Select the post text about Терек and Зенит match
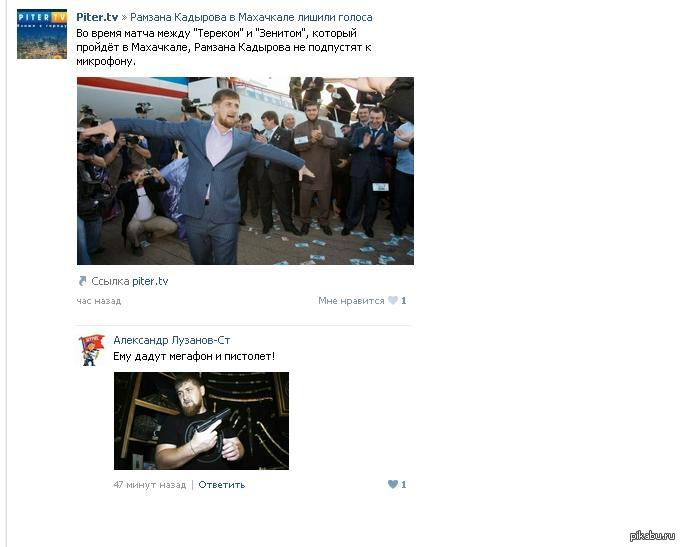 point(224,47)
